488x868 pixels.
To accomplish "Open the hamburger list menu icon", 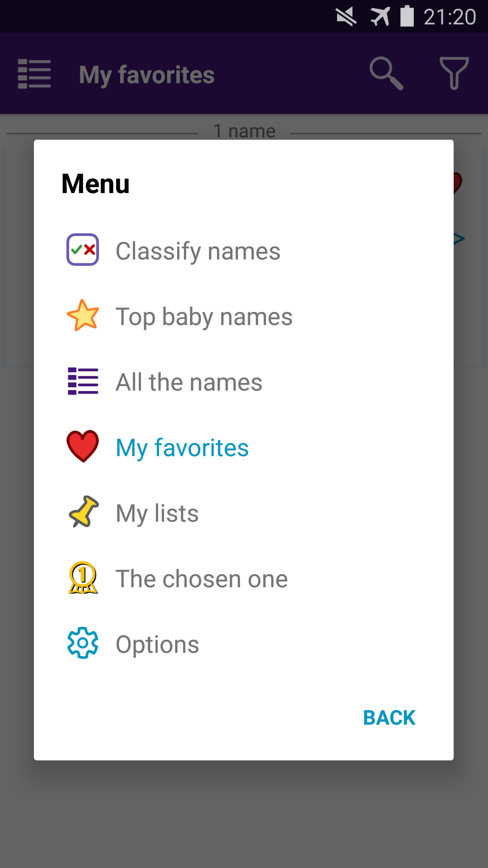I will click(x=34, y=74).
